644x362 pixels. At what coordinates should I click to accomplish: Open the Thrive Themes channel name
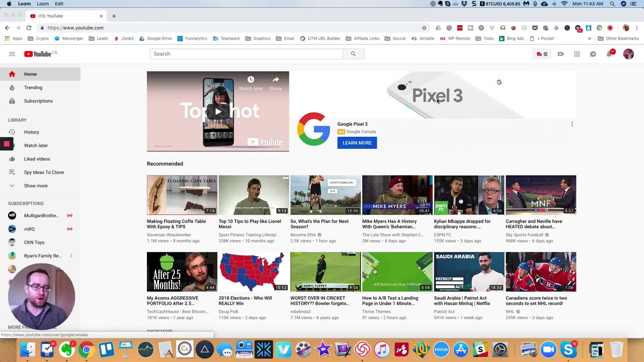(376, 312)
